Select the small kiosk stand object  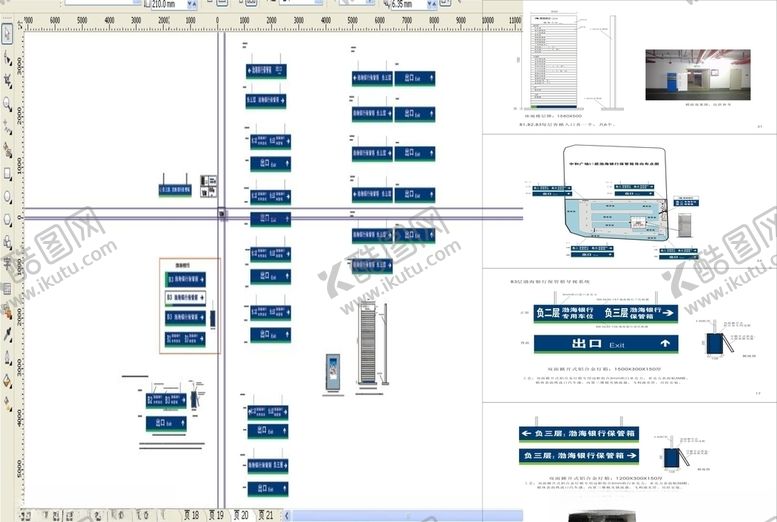[333, 373]
